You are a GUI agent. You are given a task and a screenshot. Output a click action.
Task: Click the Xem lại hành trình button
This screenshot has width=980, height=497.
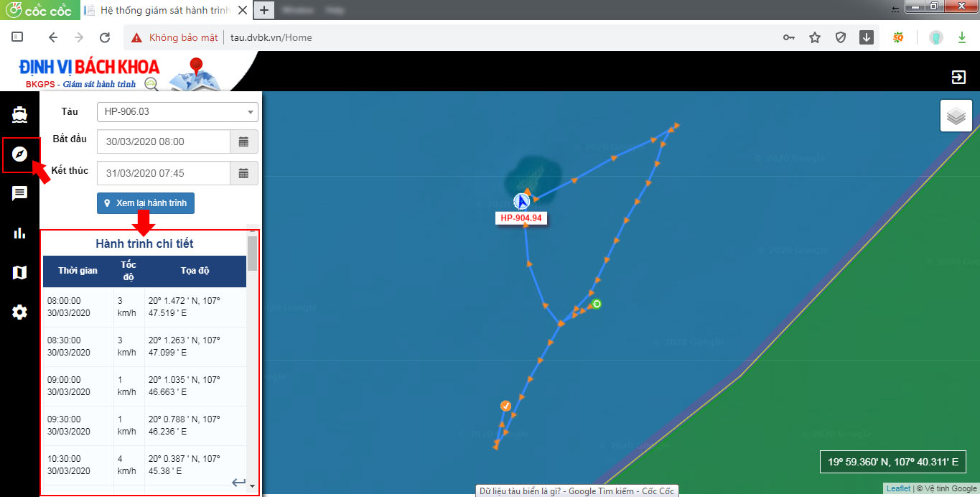pos(146,203)
